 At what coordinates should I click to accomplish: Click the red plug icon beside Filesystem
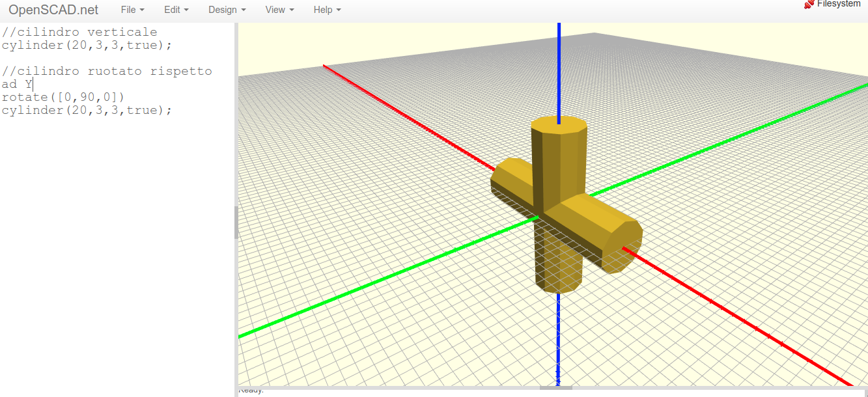tap(809, 4)
